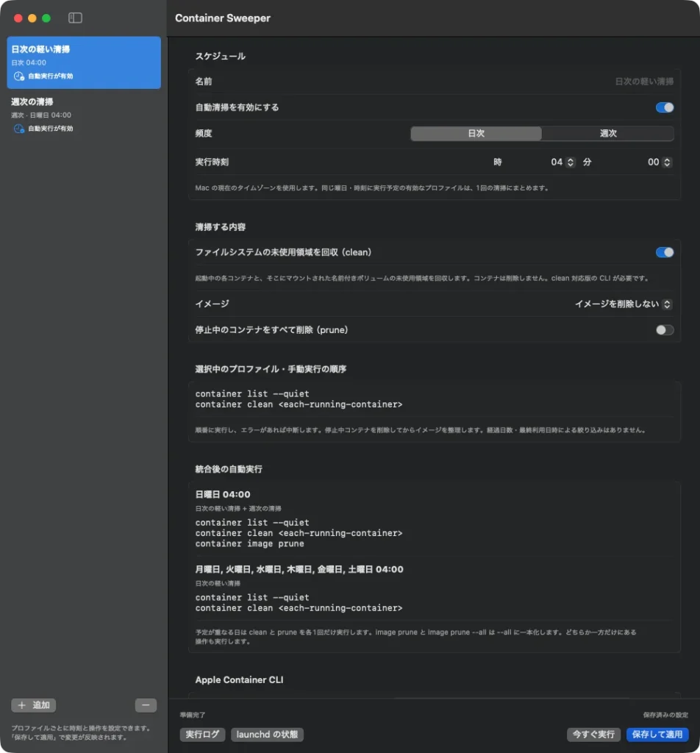Click the minute value 00
Viewport: 700px width, 753px height.
[x=653, y=163]
